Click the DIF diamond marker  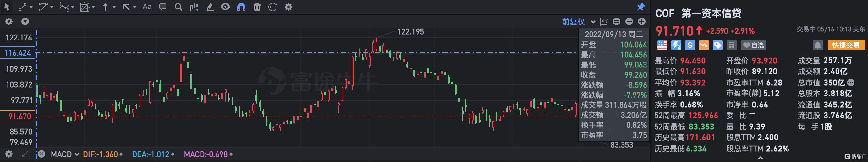point(121,154)
